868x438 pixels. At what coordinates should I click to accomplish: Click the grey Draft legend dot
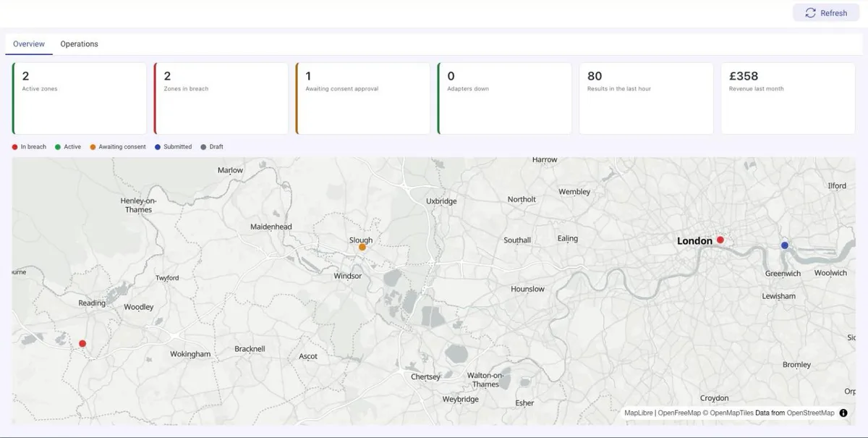tap(204, 147)
